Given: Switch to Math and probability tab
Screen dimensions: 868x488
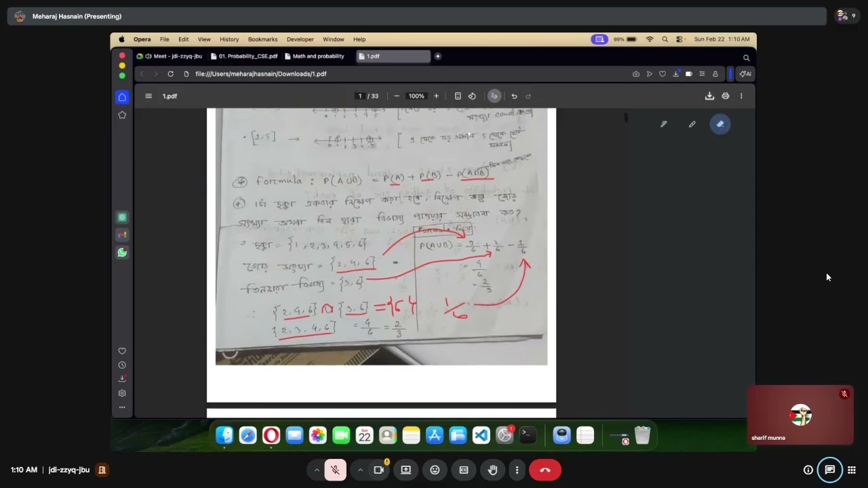Looking at the screenshot, I should [315, 56].
